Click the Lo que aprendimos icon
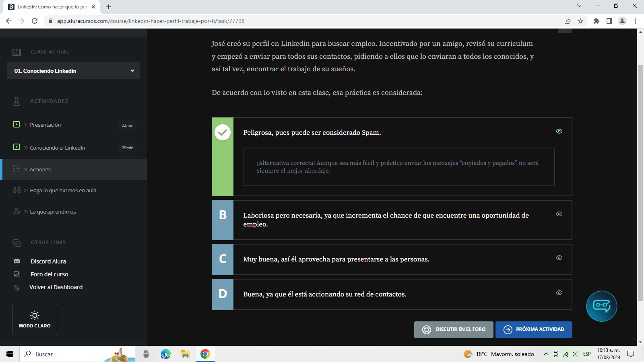Image resolution: width=644 pixels, height=362 pixels. 17,211
